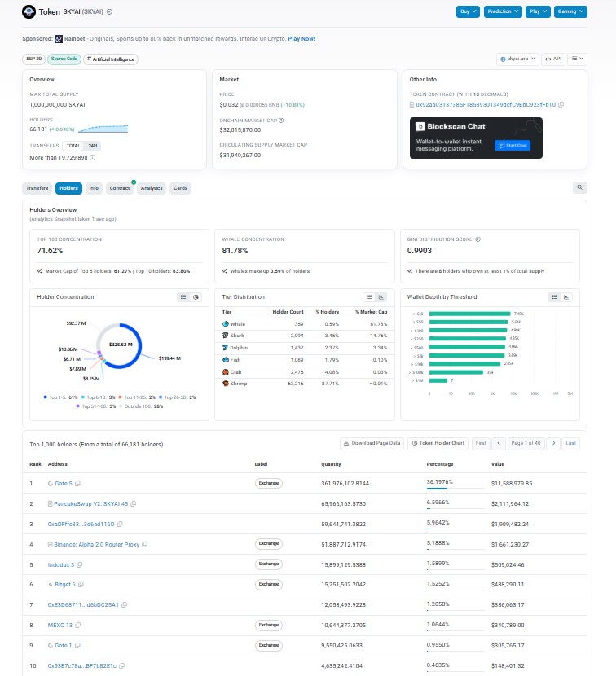Open Token Holder Chart
The height and width of the screenshot is (676, 616).
(438, 443)
